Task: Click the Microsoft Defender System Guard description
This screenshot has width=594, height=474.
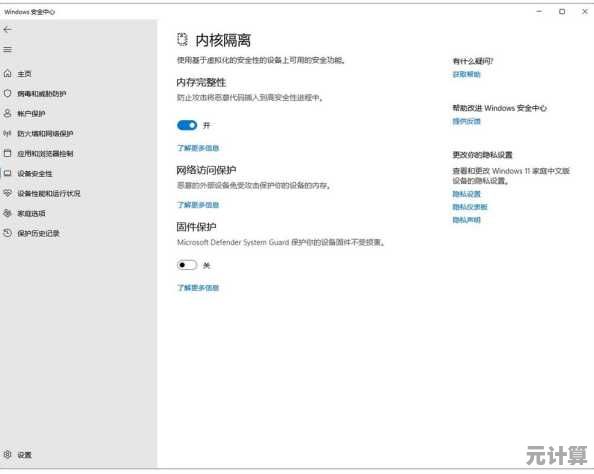Action: [x=281, y=242]
